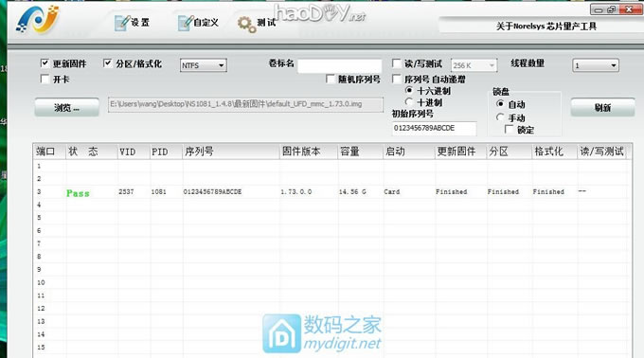
Task: Click the 分区 column header
Action: point(510,152)
